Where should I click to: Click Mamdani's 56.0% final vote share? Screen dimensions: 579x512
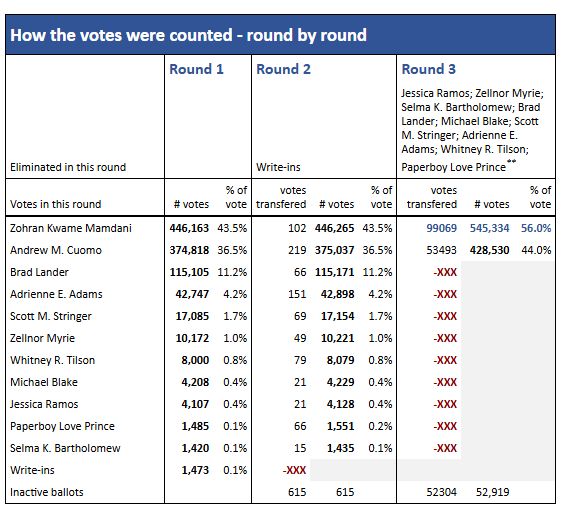coord(536,228)
